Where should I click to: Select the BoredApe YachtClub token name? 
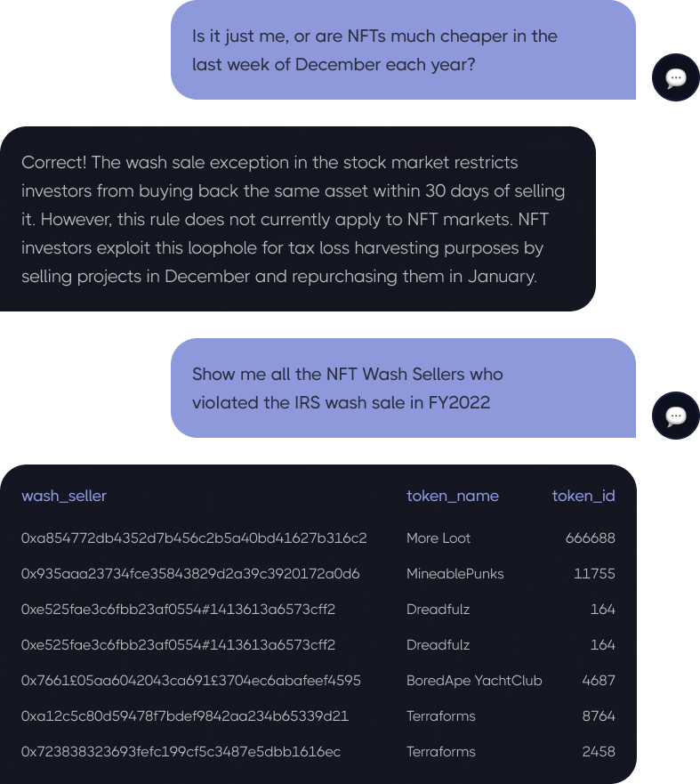click(474, 681)
